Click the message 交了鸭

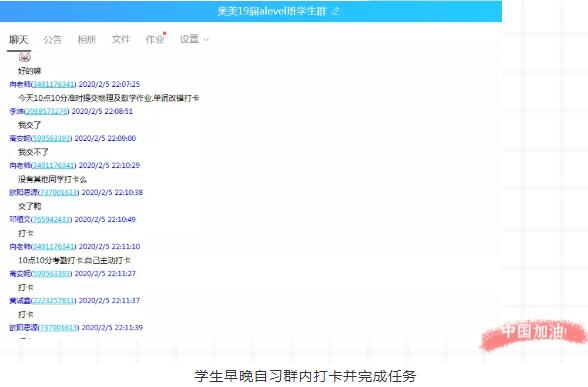(30, 206)
